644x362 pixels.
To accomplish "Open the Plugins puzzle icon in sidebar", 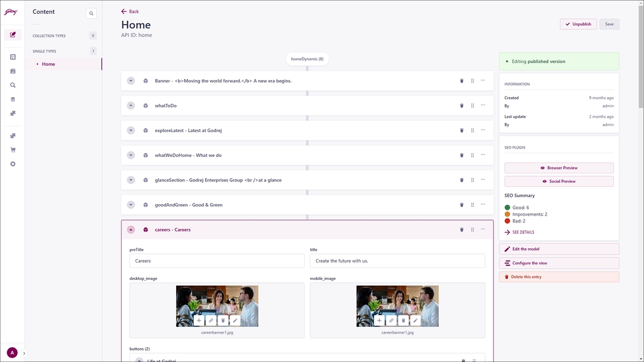I will click(13, 136).
